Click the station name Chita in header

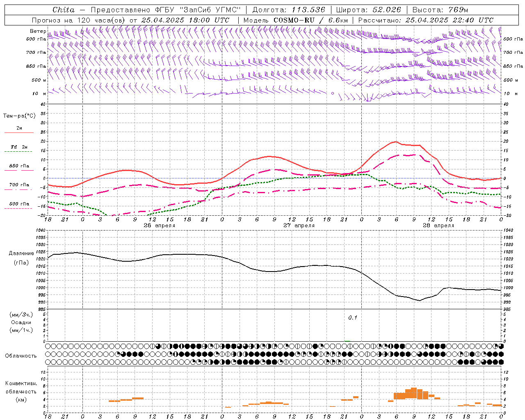(64, 10)
